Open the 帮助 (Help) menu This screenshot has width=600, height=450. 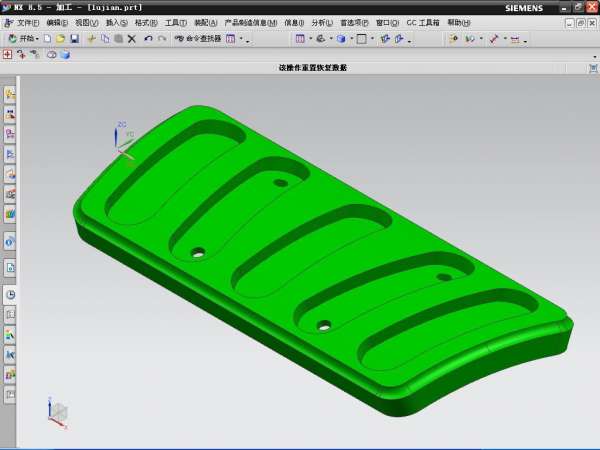point(459,22)
